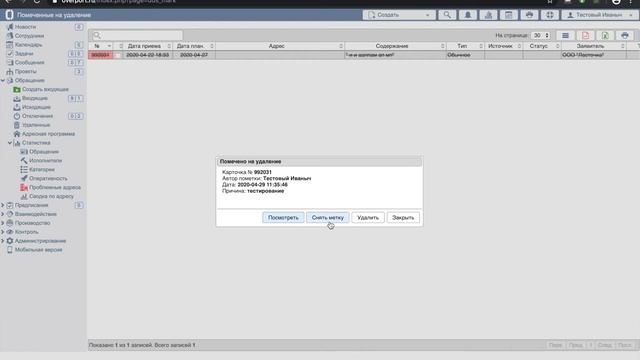Click the fullscreen crosshair icon in the top bar
The image size is (640, 360).
[x=550, y=15]
